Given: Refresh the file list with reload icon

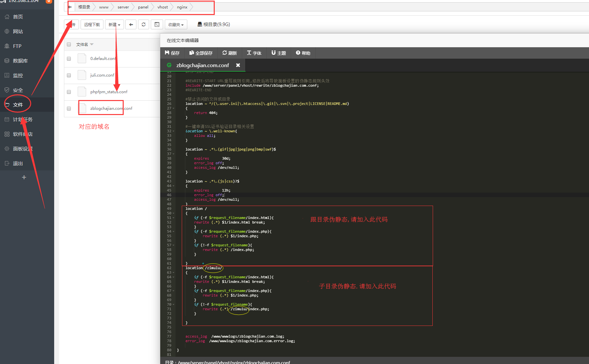Looking at the screenshot, I should tap(144, 24).
